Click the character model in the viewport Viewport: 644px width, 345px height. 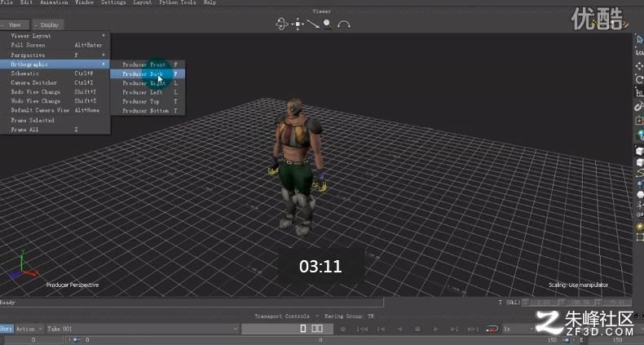[x=297, y=166]
